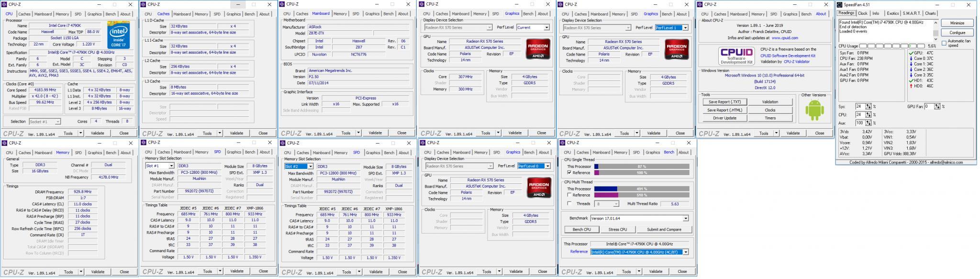Click the Stress CPU button

tap(617, 229)
